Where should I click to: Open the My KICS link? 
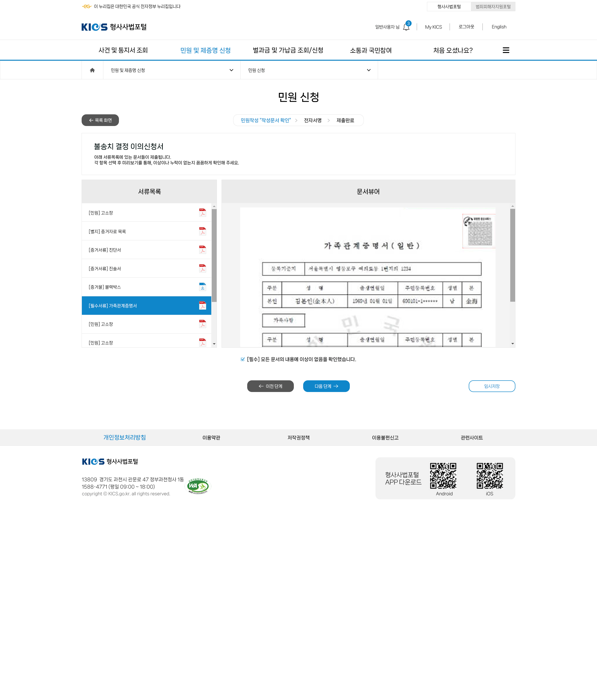pos(433,27)
